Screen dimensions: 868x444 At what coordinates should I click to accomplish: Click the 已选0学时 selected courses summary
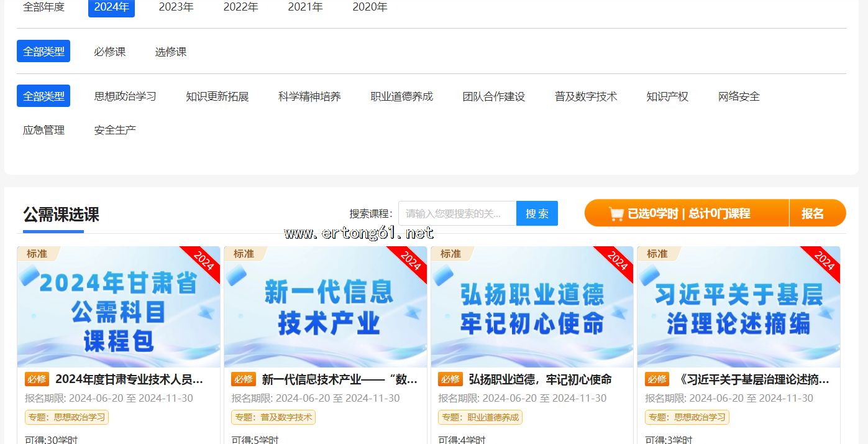coord(688,214)
